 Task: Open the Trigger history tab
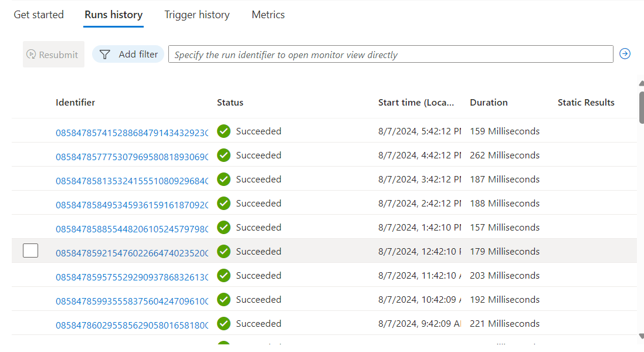click(x=197, y=15)
